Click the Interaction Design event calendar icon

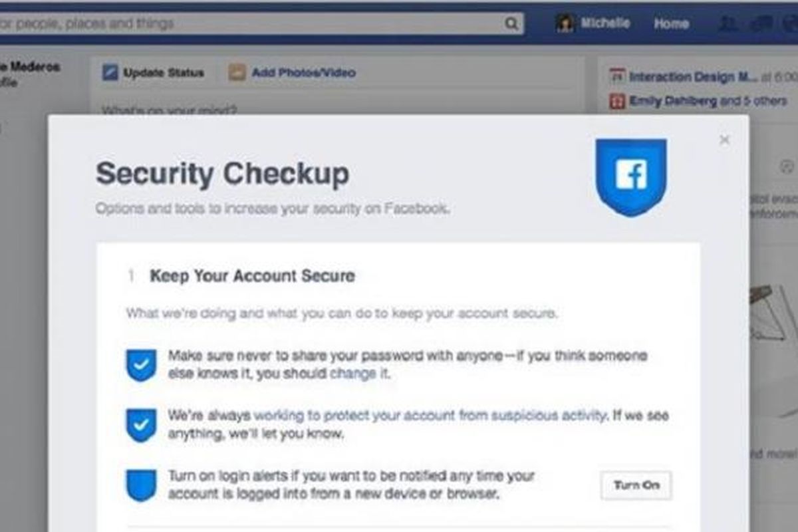click(x=618, y=76)
